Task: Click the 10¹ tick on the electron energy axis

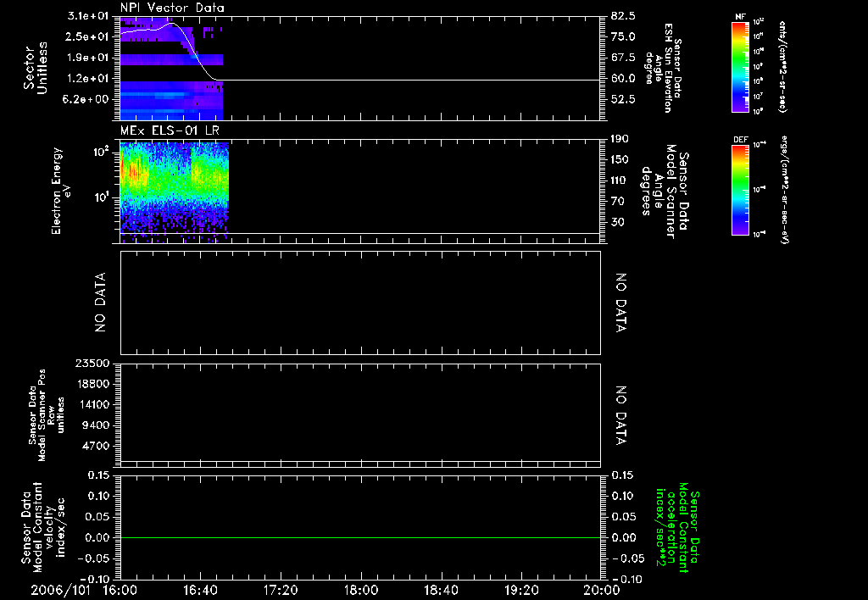Action: click(101, 197)
